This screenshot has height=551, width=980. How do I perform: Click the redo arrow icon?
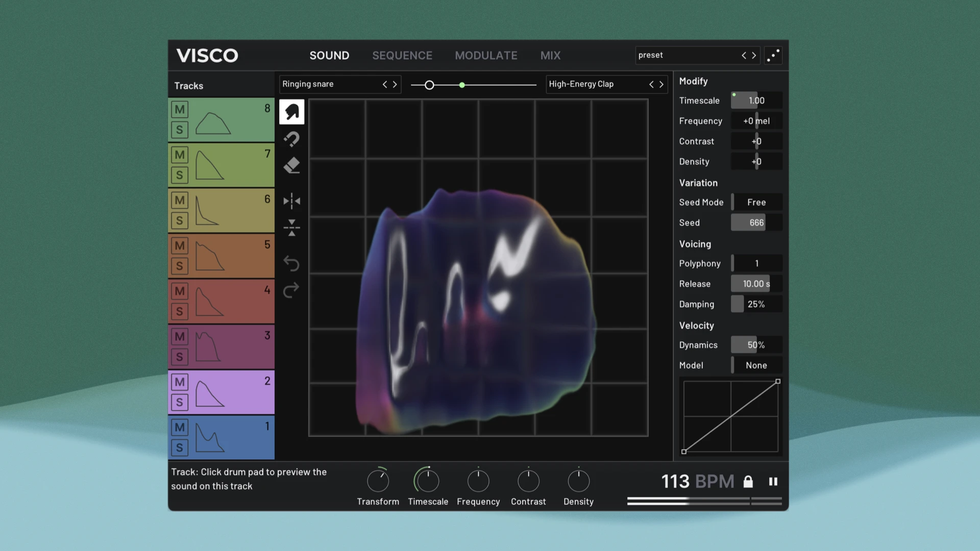(x=291, y=290)
